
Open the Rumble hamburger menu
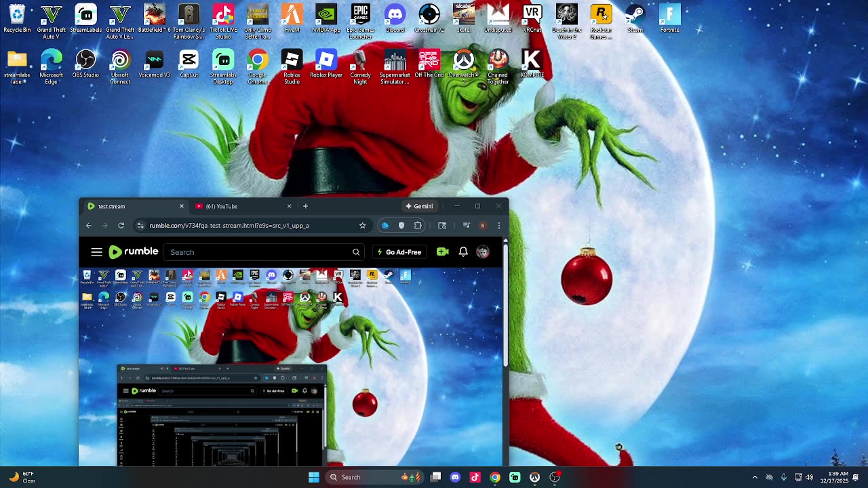(96, 252)
